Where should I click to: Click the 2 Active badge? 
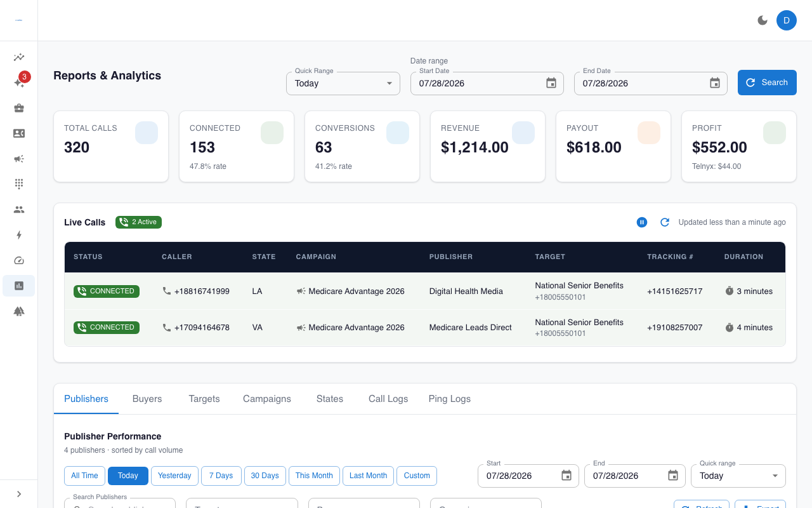click(138, 222)
